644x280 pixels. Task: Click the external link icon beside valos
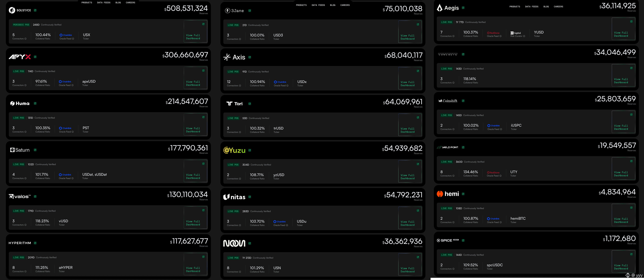(35, 196)
